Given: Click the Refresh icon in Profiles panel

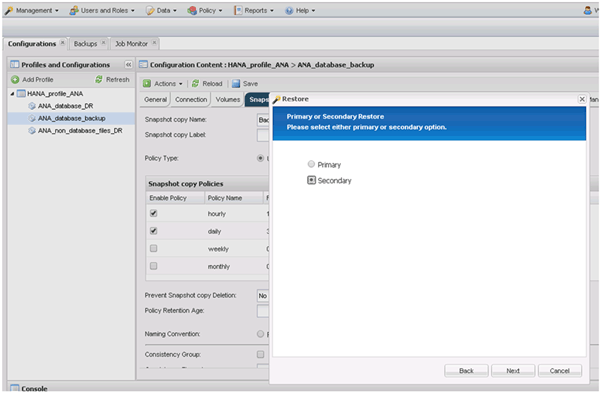Looking at the screenshot, I should point(99,79).
